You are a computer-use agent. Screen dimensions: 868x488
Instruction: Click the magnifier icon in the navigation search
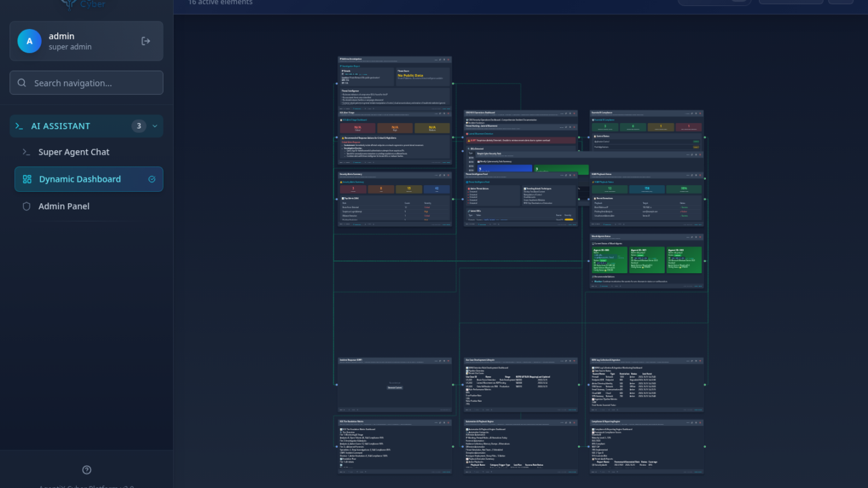[x=22, y=82]
